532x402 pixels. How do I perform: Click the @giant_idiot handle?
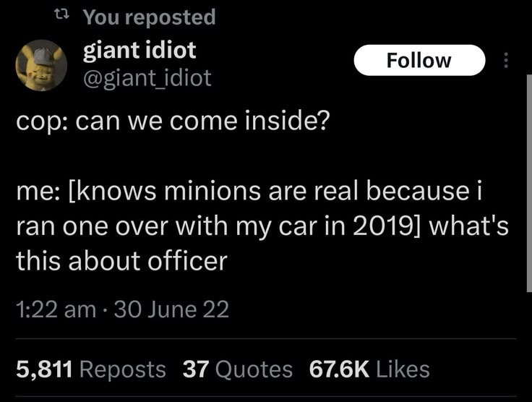click(x=147, y=77)
